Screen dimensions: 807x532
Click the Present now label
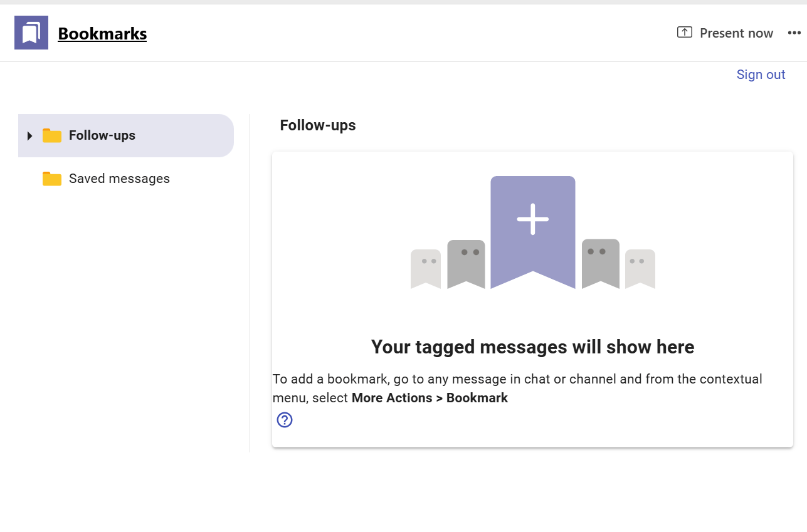click(x=736, y=33)
